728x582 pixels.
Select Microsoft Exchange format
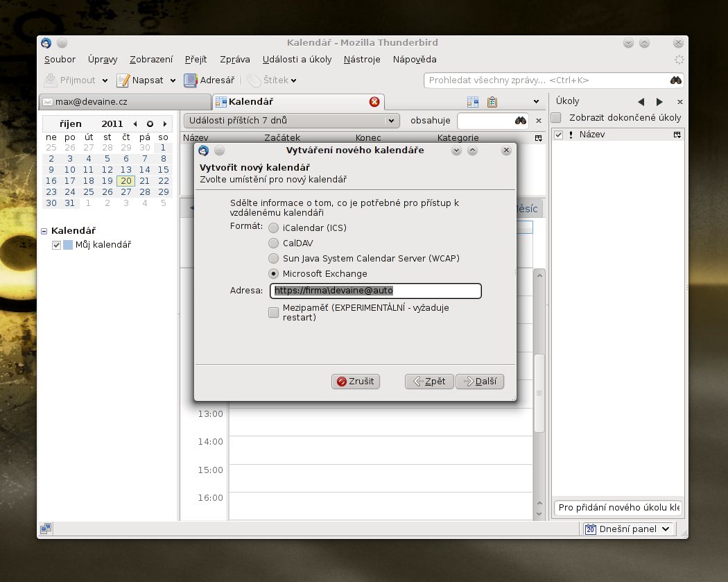[273, 273]
